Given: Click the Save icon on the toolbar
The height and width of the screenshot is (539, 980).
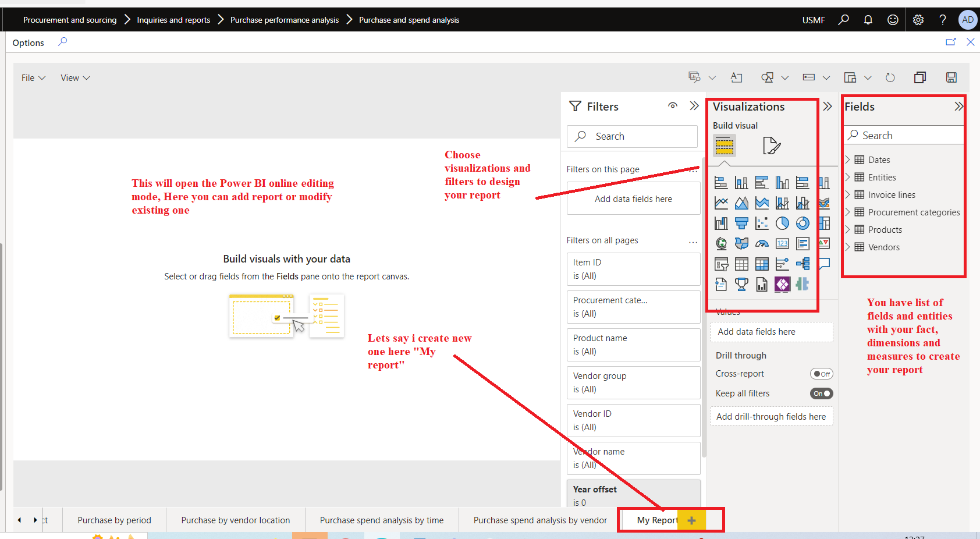Looking at the screenshot, I should (x=951, y=77).
